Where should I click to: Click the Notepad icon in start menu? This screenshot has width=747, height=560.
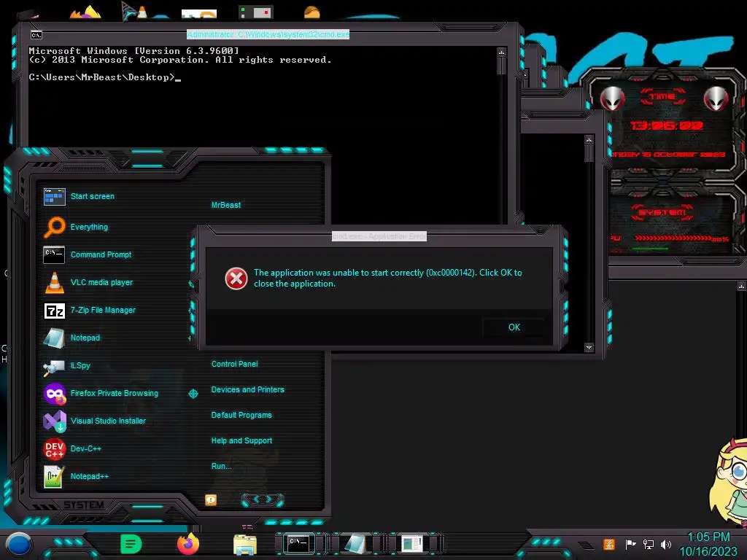(x=54, y=338)
